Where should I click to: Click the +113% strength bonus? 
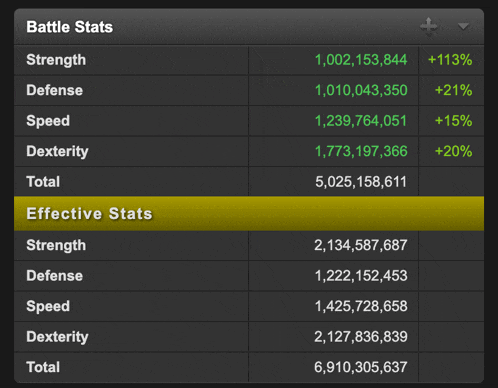coord(450,60)
